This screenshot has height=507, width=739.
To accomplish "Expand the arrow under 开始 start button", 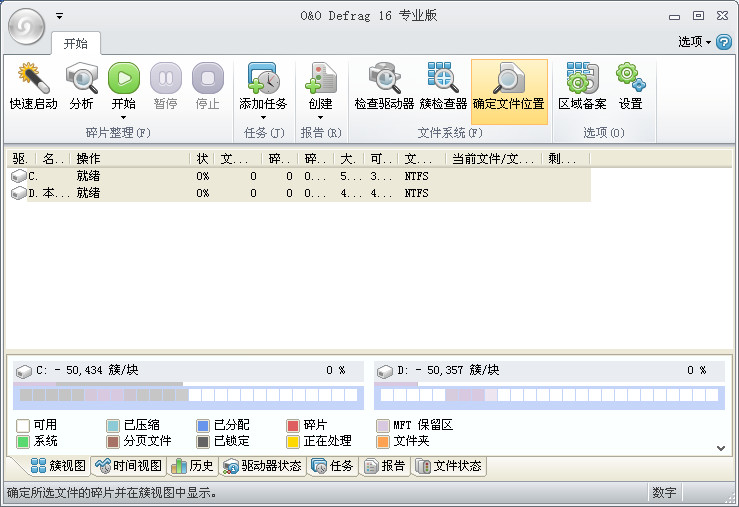I will 123,117.
